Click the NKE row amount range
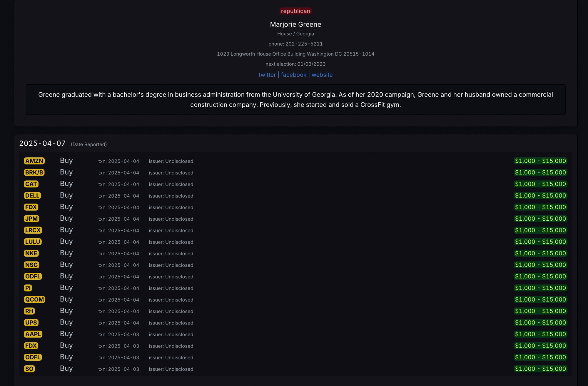 (540, 253)
